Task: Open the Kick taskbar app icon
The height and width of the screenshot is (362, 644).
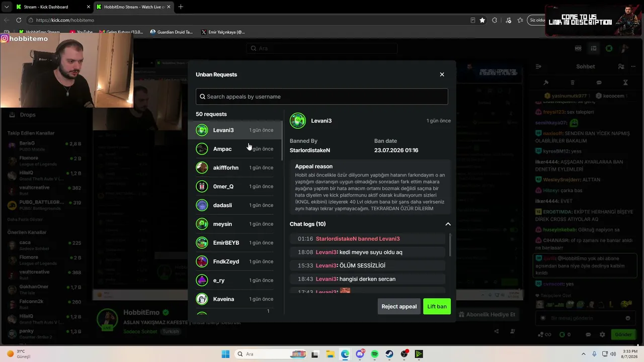Action: click(x=419, y=354)
